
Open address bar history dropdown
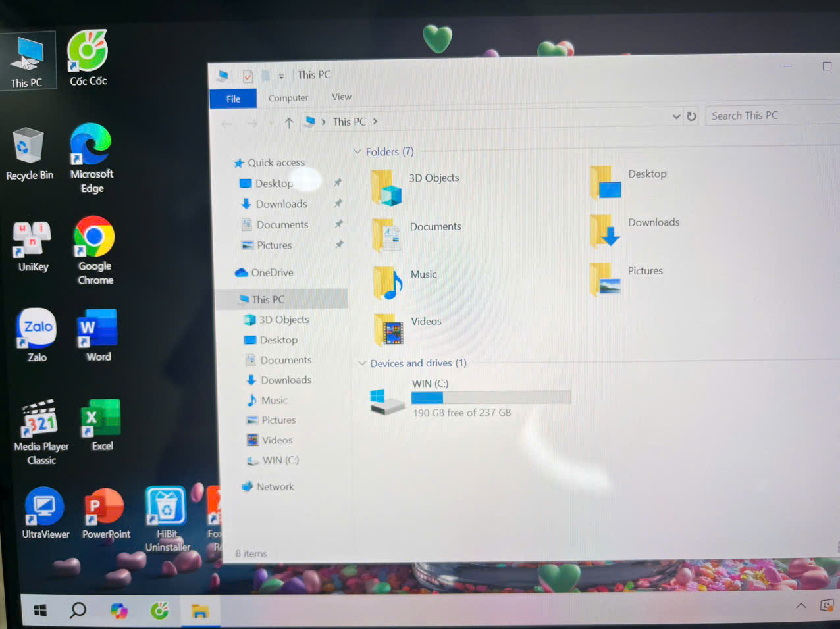pyautogui.click(x=676, y=116)
